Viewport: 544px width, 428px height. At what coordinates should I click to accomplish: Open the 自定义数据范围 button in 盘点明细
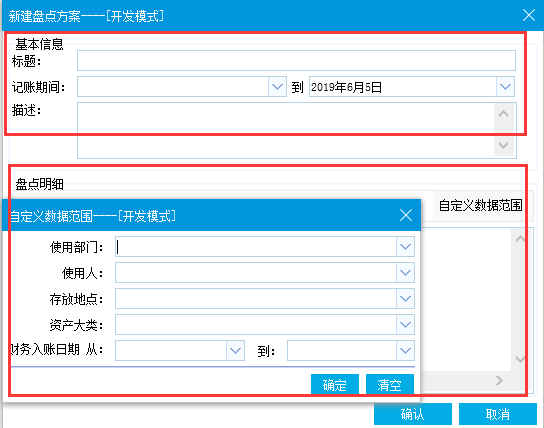coord(481,205)
